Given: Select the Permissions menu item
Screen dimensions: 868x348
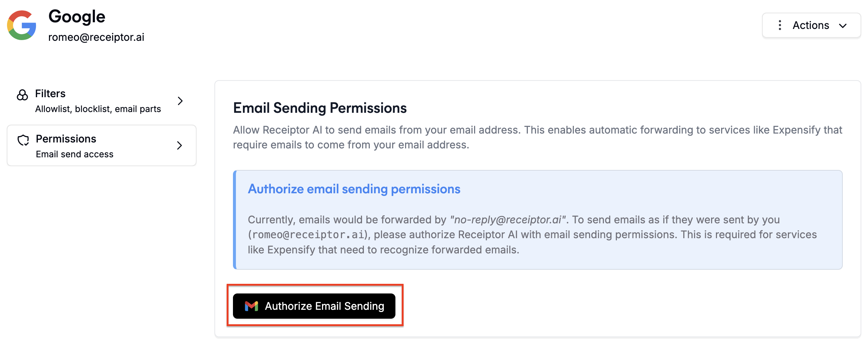Looking at the screenshot, I should point(101,145).
